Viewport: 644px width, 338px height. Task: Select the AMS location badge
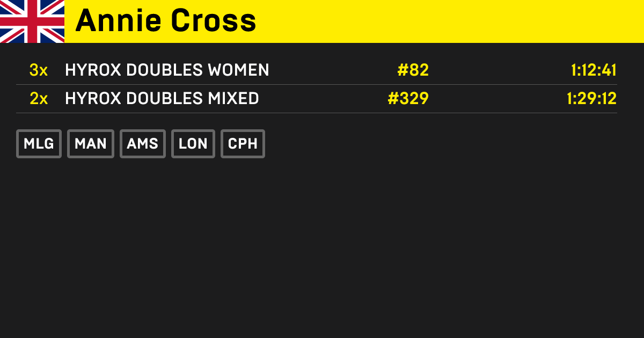[x=142, y=143]
